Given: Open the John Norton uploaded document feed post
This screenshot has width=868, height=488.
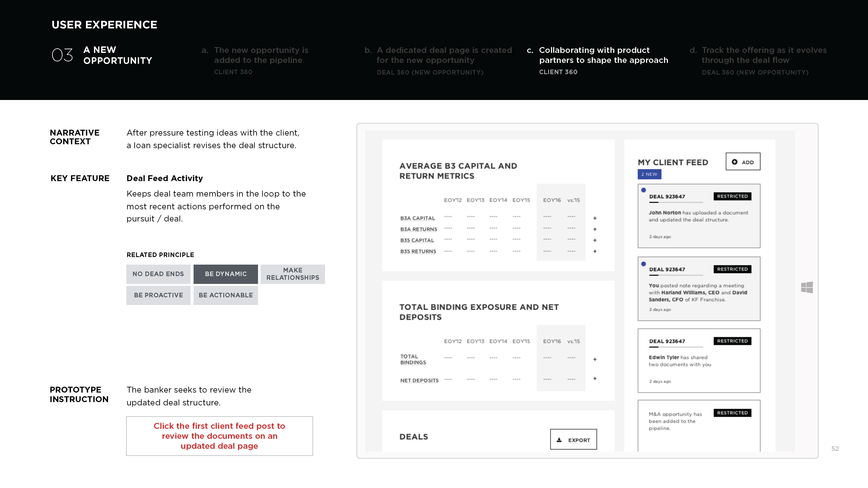Looking at the screenshot, I should pos(699,216).
